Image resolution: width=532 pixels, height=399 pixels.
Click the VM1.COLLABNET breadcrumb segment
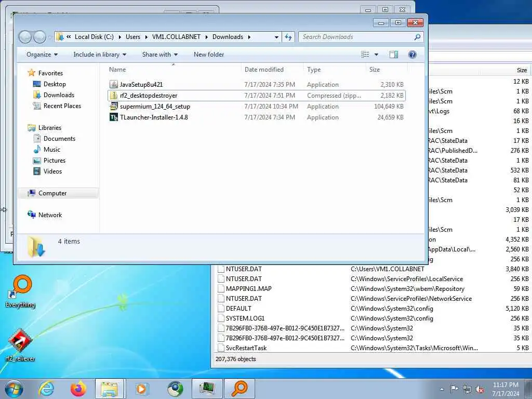pyautogui.click(x=177, y=37)
